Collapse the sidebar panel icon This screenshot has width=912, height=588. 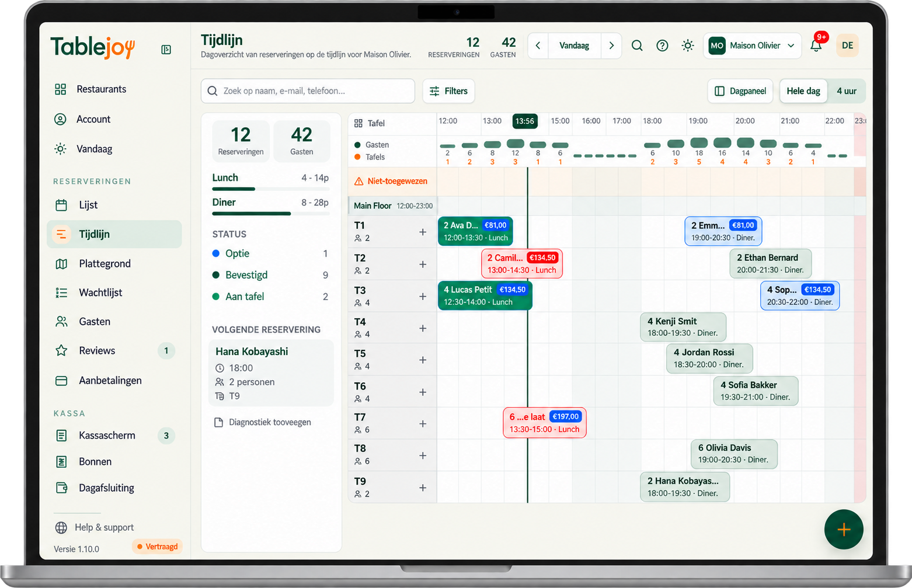(x=166, y=50)
